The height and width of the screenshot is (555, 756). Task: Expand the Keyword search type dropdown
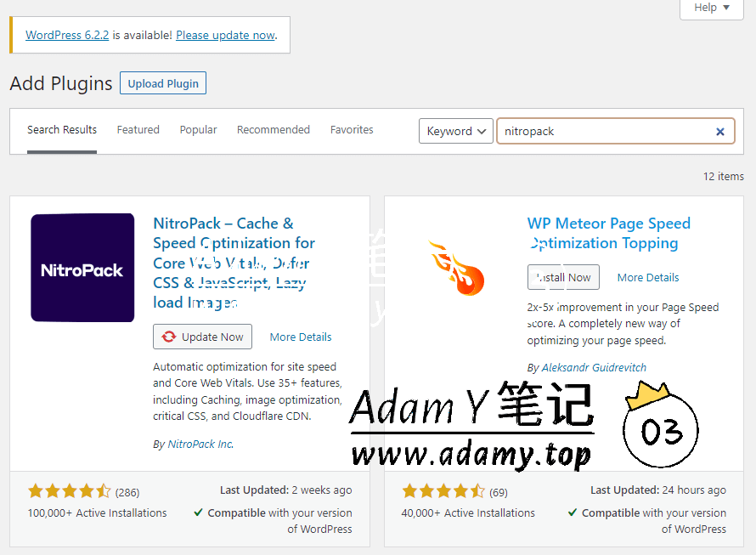coord(456,131)
